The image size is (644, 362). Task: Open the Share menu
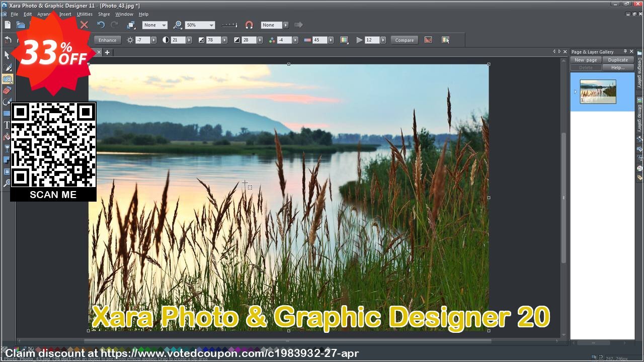click(104, 14)
